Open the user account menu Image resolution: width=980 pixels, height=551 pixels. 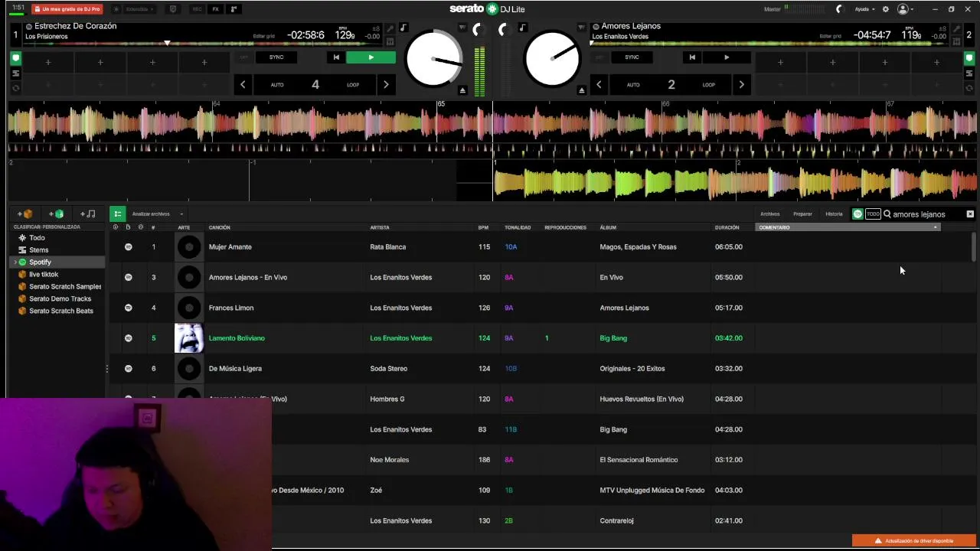(x=906, y=9)
